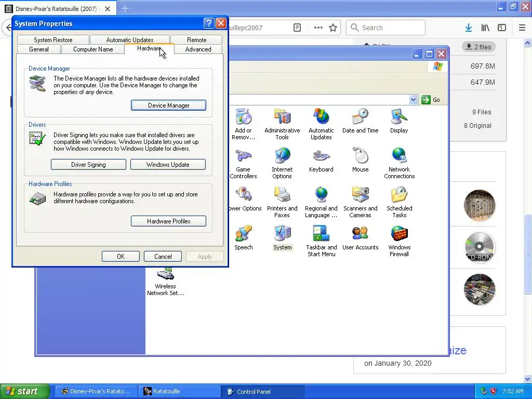
Task: Switch to Ratatouille taskbar window
Action: tap(179, 391)
